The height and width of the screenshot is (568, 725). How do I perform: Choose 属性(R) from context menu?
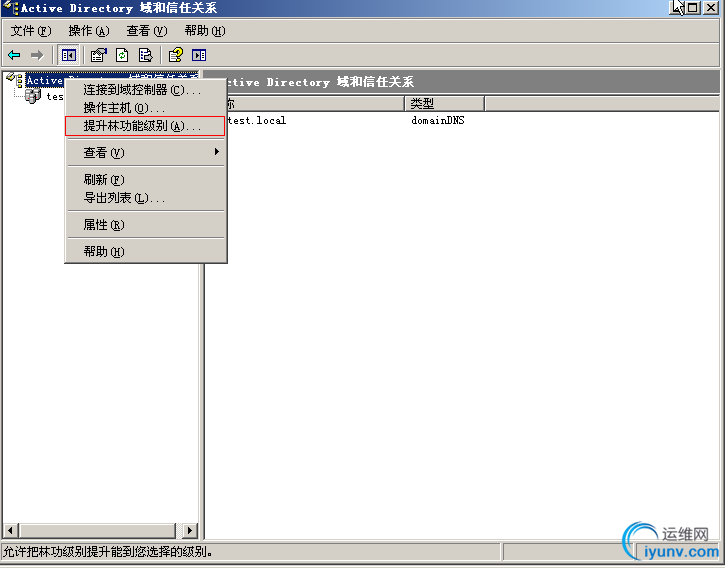[x=146, y=224]
